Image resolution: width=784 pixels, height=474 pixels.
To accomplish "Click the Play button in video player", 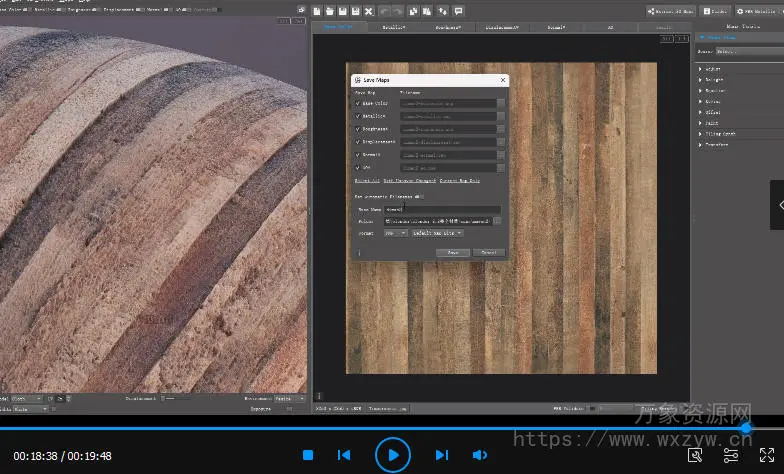I will pos(393,455).
